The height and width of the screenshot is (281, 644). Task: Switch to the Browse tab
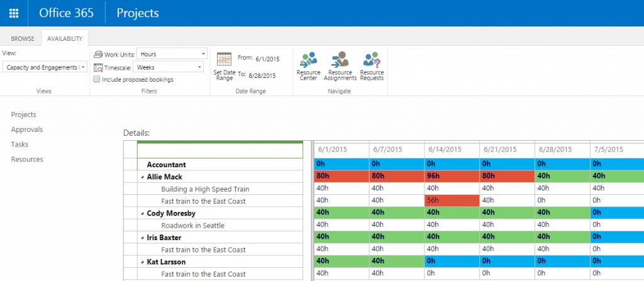[x=23, y=38]
